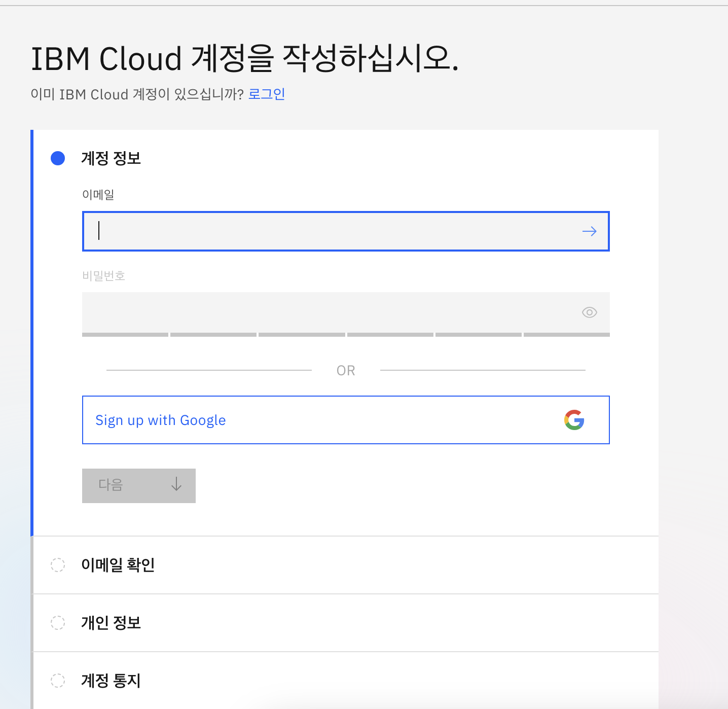The image size is (728, 709).
Task: Click the down arrow on the 다음 button
Action: 176,484
